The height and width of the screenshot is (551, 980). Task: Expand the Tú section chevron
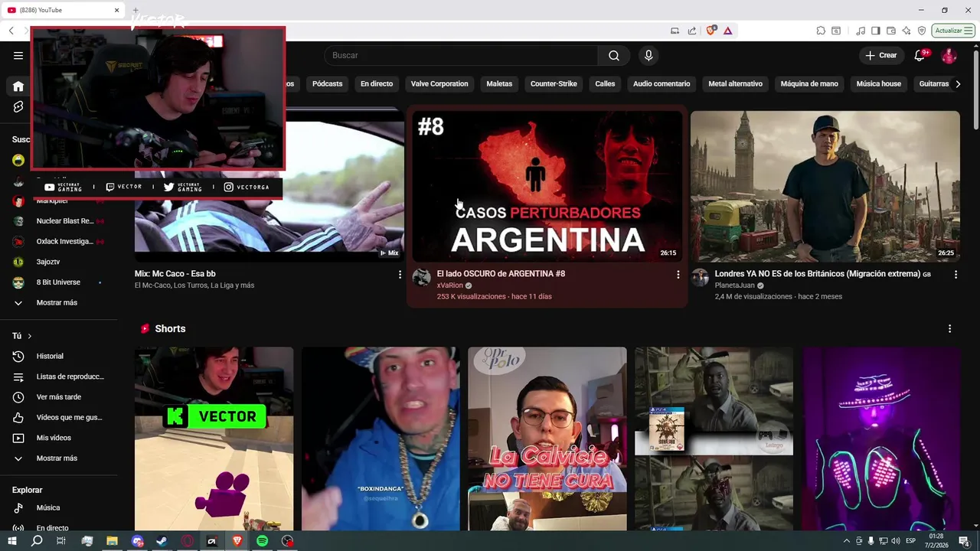pyautogui.click(x=30, y=336)
